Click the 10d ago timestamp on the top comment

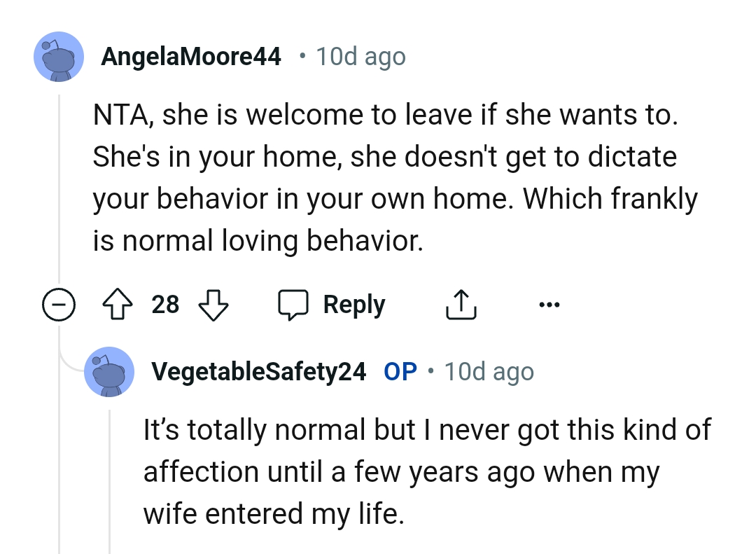click(360, 56)
